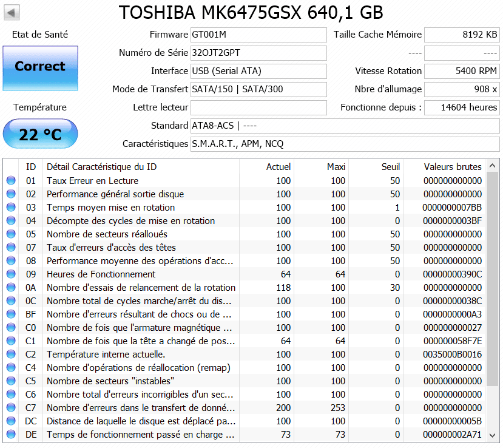Click the status orb for ID C1 row
The width and height of the screenshot is (503, 448).
[11, 341]
